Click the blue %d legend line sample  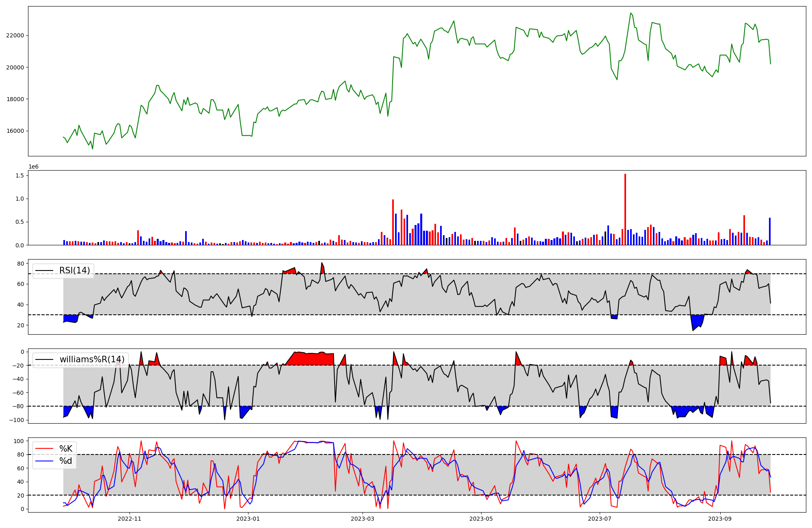tap(44, 461)
